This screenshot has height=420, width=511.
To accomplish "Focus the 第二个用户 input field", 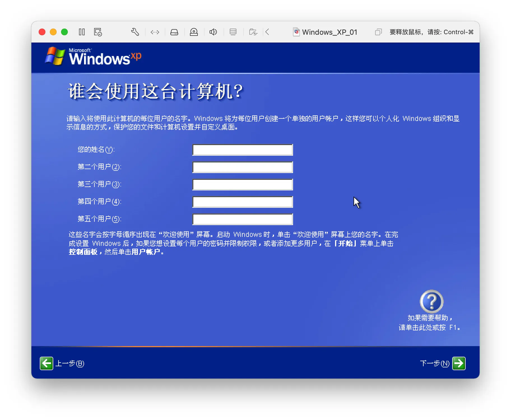I will click(x=243, y=167).
